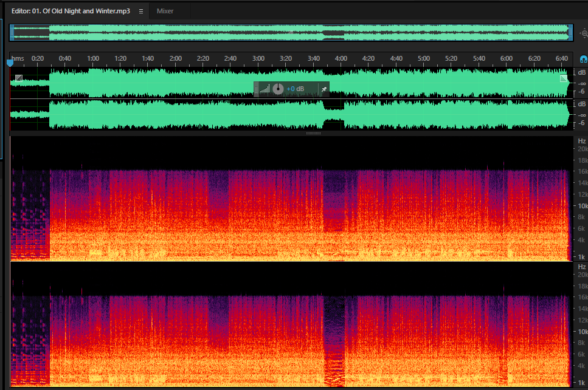Viewport: 588px width, 390px height.
Task: Click 10k on the left channel frequency scale
Action: pyautogui.click(x=583, y=206)
